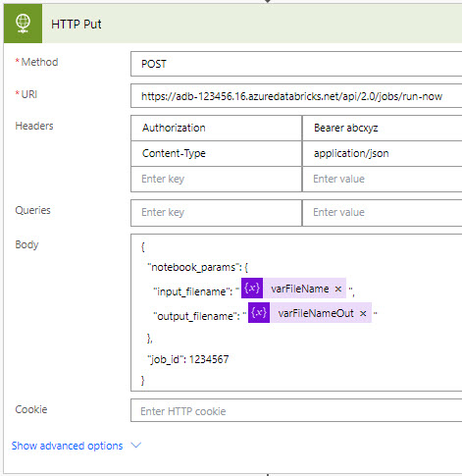Click the job_id line in Body

188,359
